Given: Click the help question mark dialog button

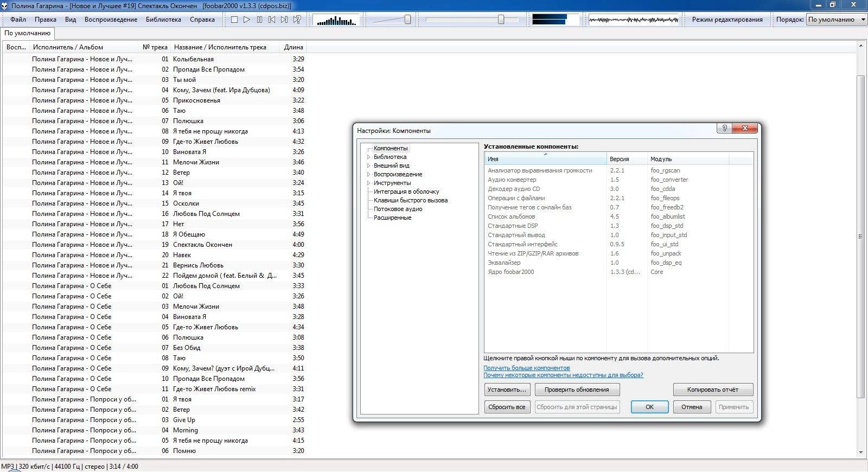Looking at the screenshot, I should [724, 128].
